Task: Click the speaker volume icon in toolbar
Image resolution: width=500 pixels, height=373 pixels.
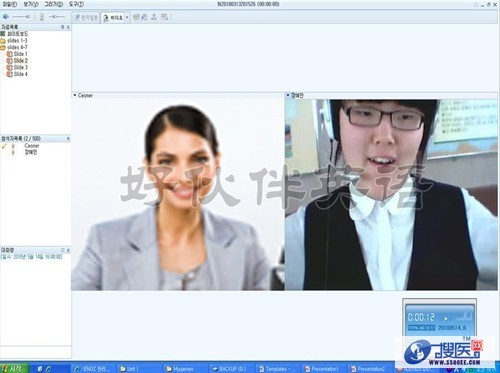Action: click(6, 16)
